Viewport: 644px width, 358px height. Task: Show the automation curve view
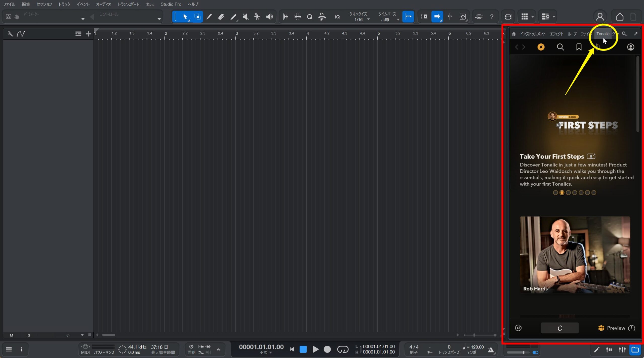click(21, 34)
